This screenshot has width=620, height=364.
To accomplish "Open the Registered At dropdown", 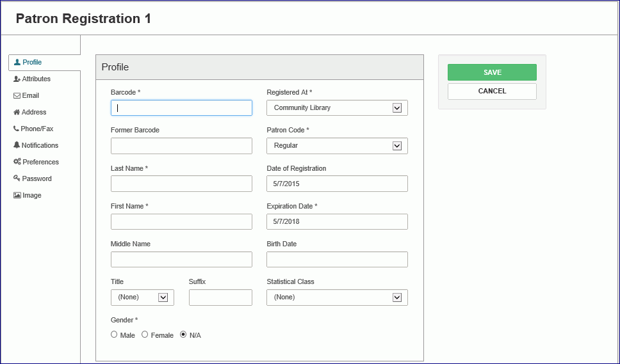I will pyautogui.click(x=397, y=108).
